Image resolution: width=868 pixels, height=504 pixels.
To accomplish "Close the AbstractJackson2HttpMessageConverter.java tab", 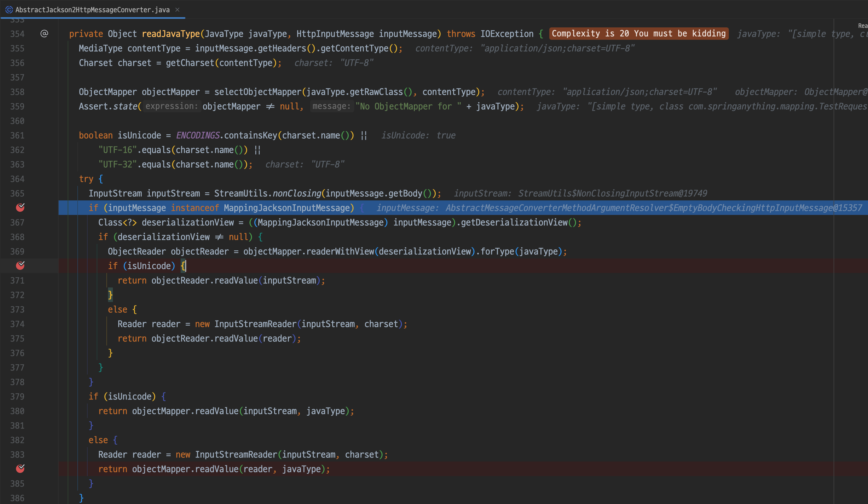I will click(x=177, y=10).
